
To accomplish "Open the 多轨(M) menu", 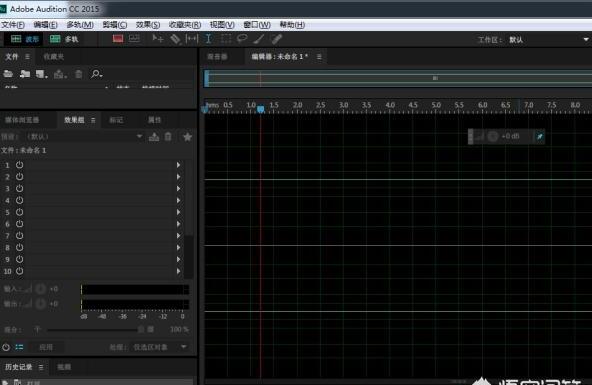I will [80, 25].
